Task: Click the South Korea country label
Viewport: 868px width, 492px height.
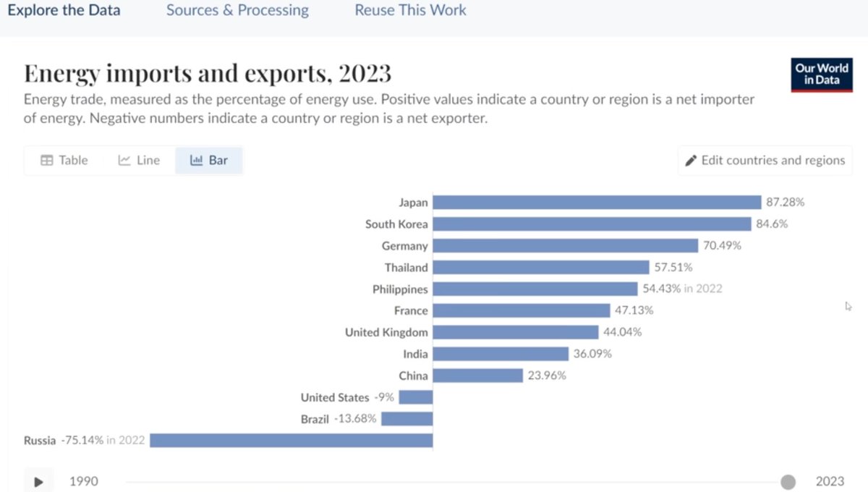Action: 396,224
